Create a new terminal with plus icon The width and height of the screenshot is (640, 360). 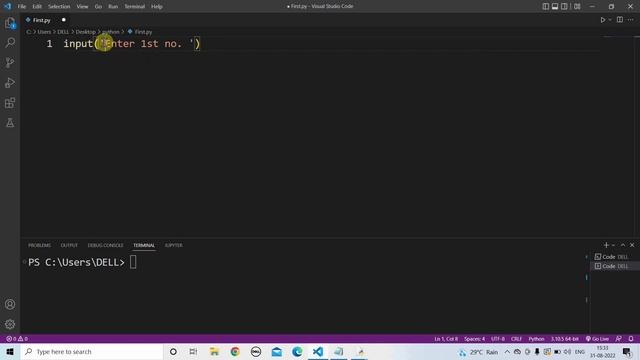(x=606, y=245)
